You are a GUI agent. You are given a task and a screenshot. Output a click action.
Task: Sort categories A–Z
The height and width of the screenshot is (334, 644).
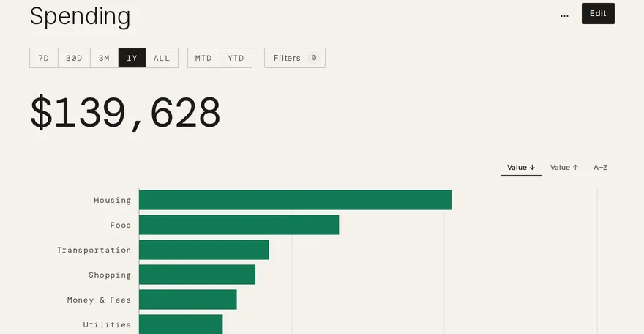[601, 168]
